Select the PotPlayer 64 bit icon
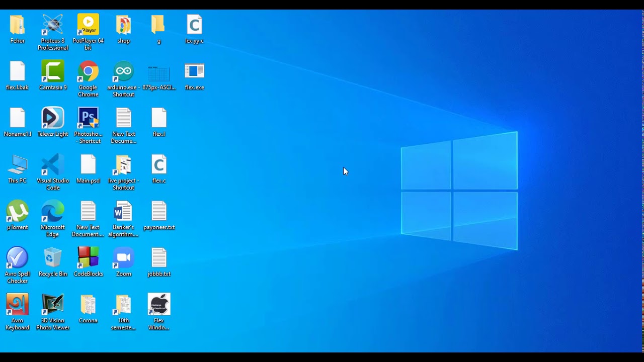This screenshot has height=362, width=644. [88, 25]
